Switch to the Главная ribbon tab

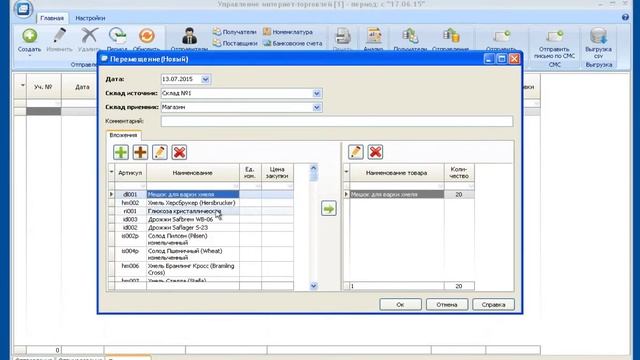point(52,18)
